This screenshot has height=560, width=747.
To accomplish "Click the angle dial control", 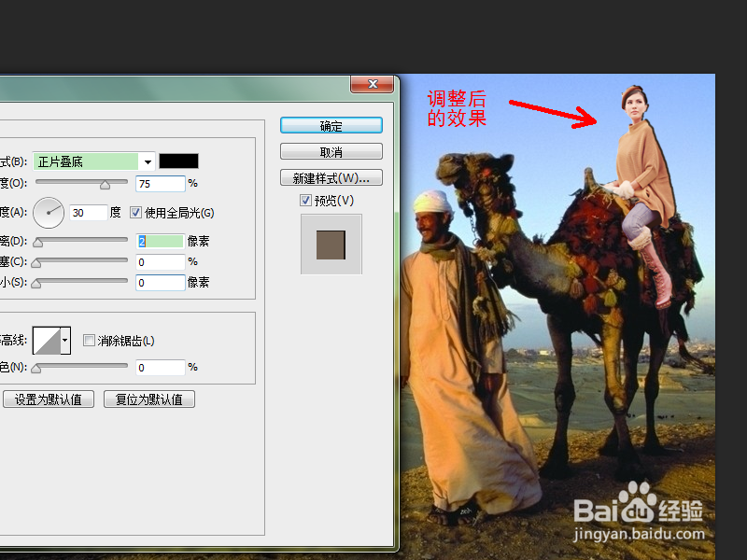I will coord(49,213).
